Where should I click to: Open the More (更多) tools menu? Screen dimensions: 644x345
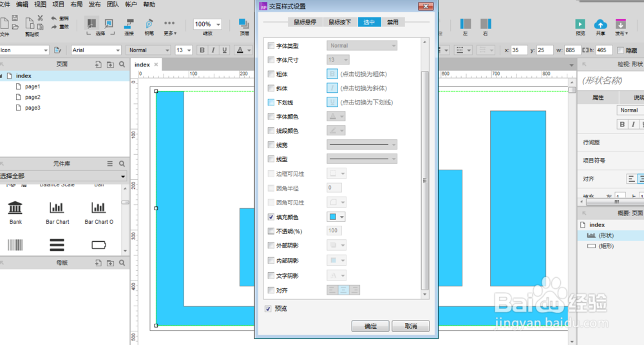(169, 23)
